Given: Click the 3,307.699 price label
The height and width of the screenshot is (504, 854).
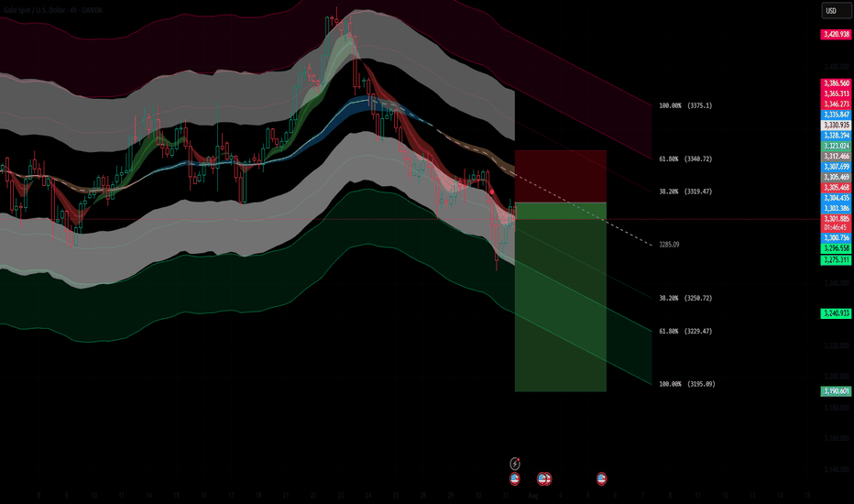Looking at the screenshot, I should (836, 167).
